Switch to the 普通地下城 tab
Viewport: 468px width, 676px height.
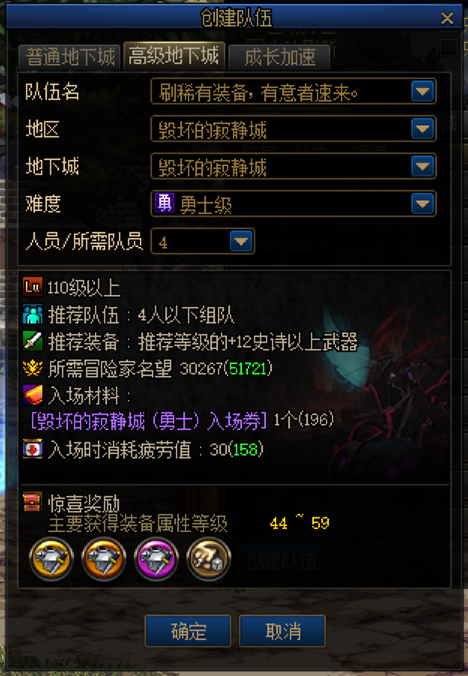[70, 57]
